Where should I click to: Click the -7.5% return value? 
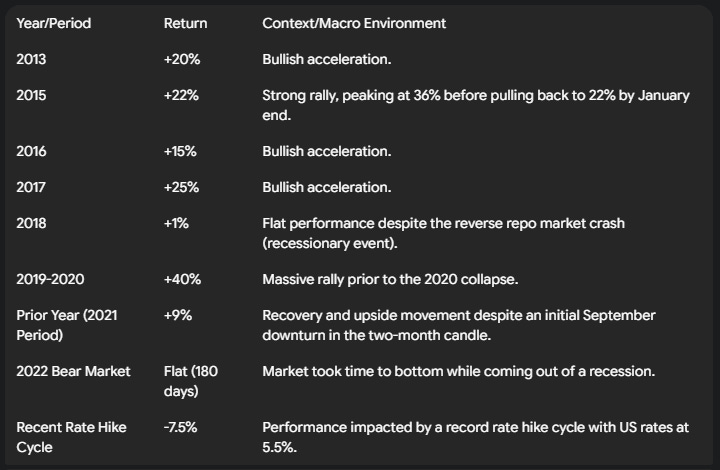pos(180,427)
